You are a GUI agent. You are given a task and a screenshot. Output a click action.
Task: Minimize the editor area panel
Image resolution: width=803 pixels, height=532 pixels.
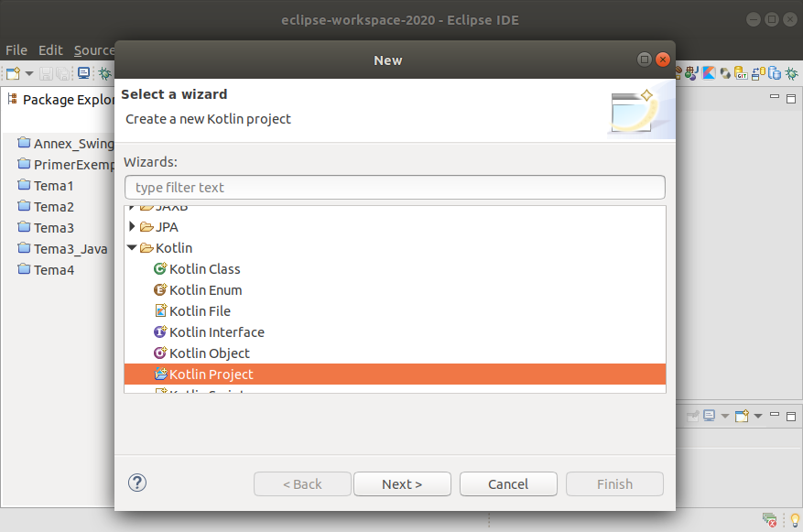775,96
